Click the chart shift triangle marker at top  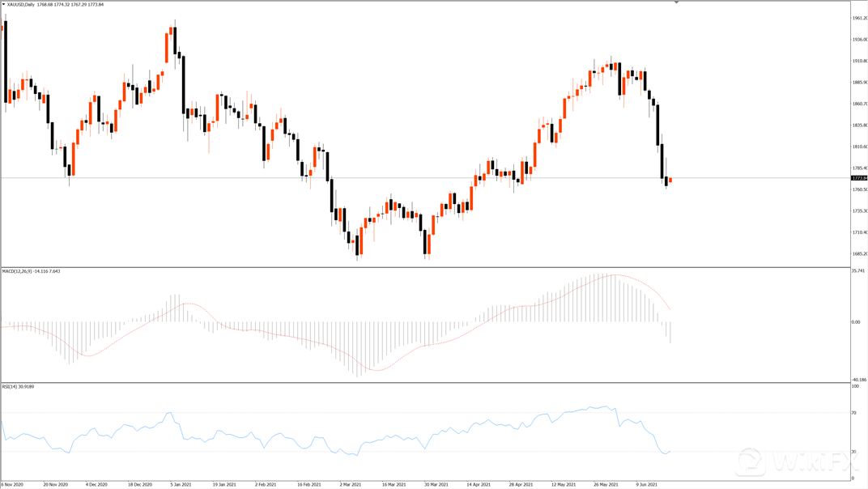(x=676, y=2)
